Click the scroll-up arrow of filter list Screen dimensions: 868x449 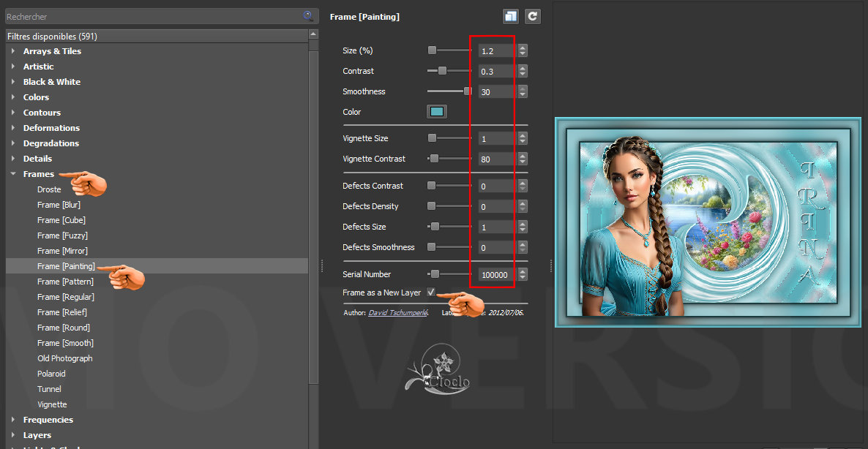314,34
